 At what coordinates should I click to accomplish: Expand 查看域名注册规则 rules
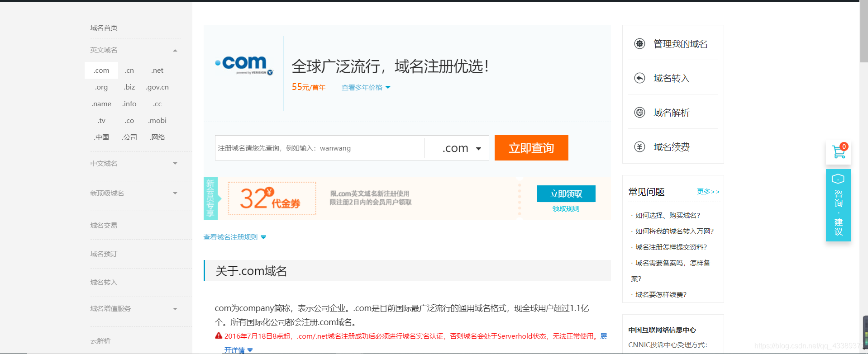[234, 237]
